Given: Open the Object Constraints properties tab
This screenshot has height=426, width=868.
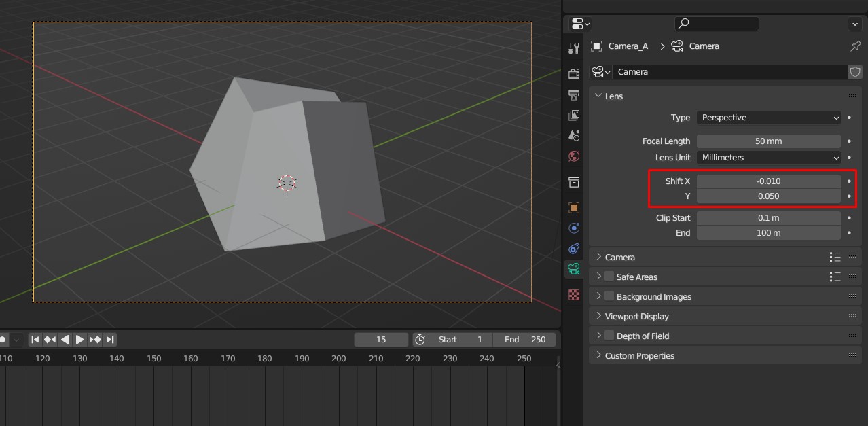Looking at the screenshot, I should [574, 249].
